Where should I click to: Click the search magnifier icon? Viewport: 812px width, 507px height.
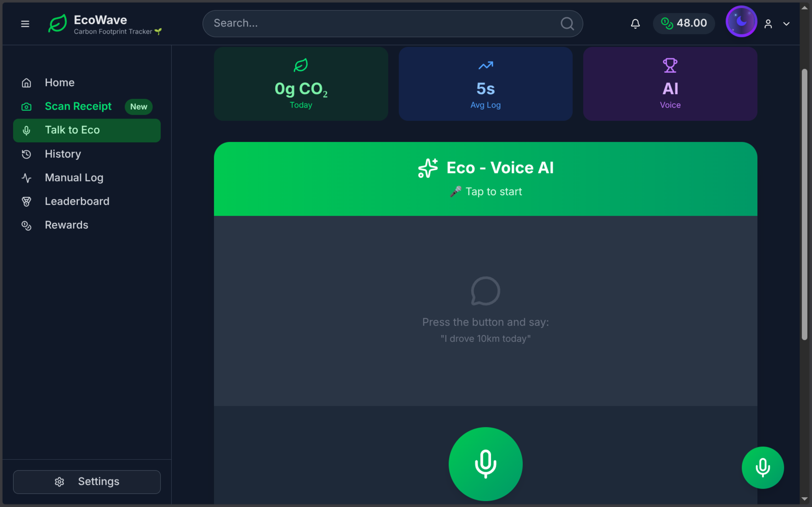[567, 24]
